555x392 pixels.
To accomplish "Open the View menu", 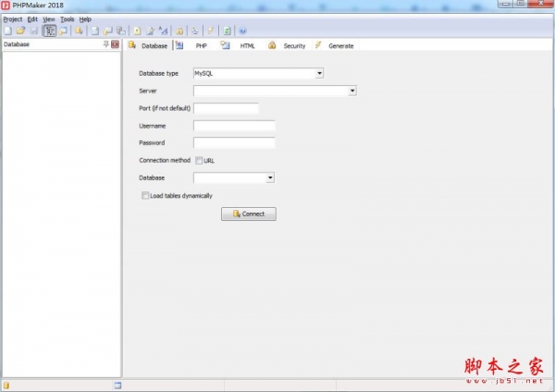I will (x=49, y=19).
